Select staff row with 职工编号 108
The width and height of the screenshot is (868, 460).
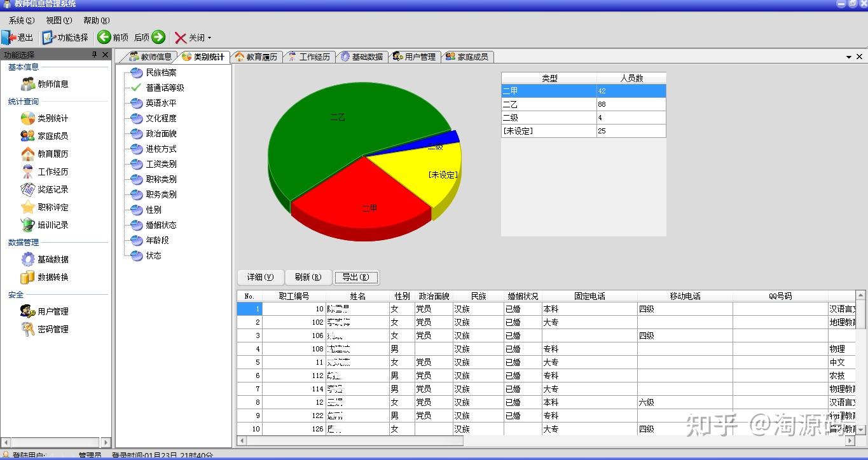[x=547, y=349]
